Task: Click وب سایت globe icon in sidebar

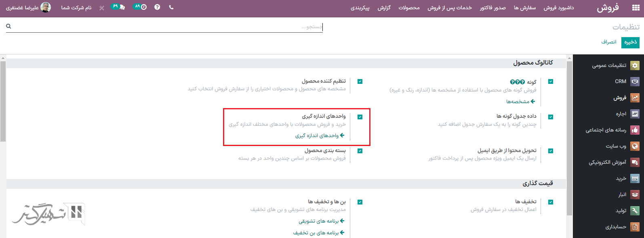Action: point(635,146)
